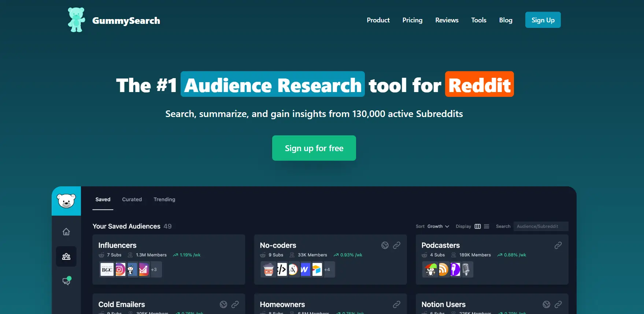644x314 pixels.
Task: Click the '7 Subs' count in Influencers
Action: [114, 255]
